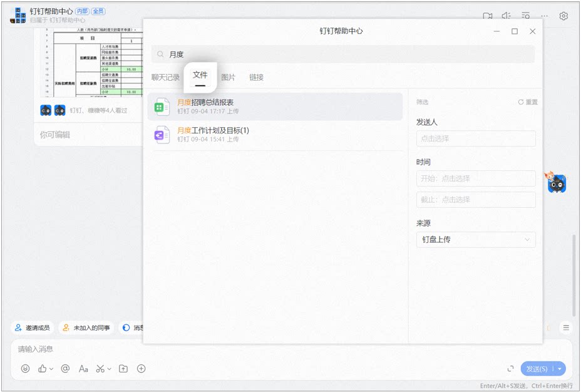Expand the 钉盘上传 source dropdown
Viewport: 581px width, 392px height.
click(x=476, y=239)
